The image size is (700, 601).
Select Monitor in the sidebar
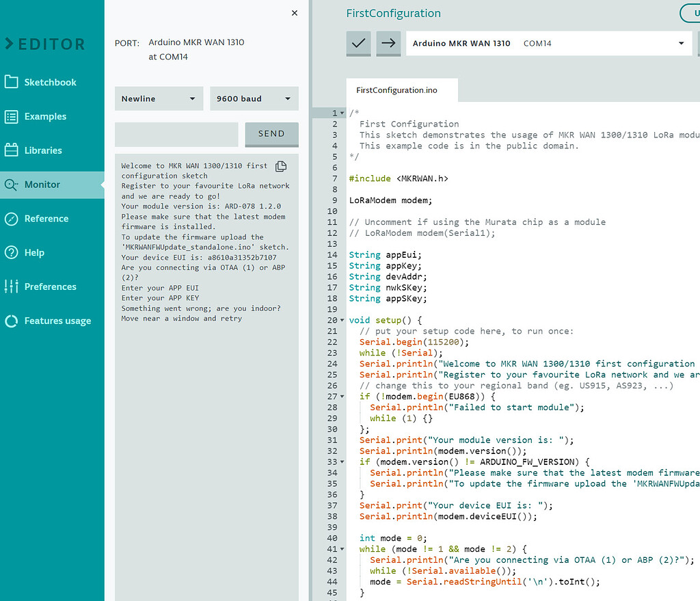coord(42,185)
